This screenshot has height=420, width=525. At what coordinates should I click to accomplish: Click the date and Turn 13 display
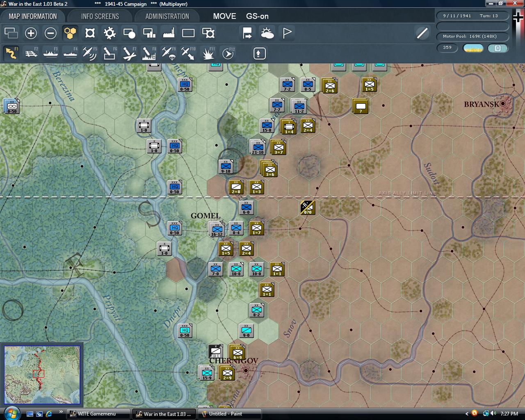(x=472, y=16)
